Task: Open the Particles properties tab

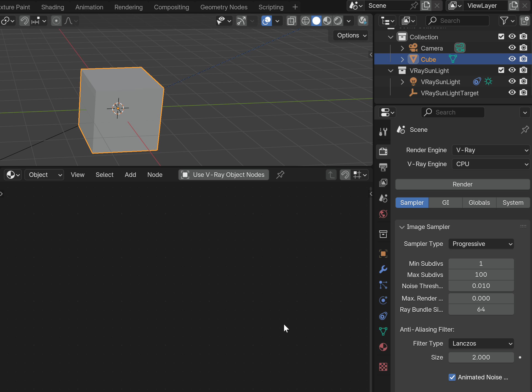Action: pyautogui.click(x=383, y=285)
